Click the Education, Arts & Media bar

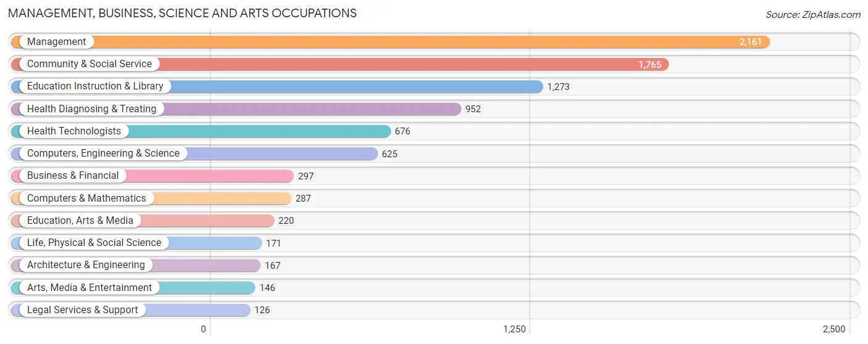pos(143,221)
